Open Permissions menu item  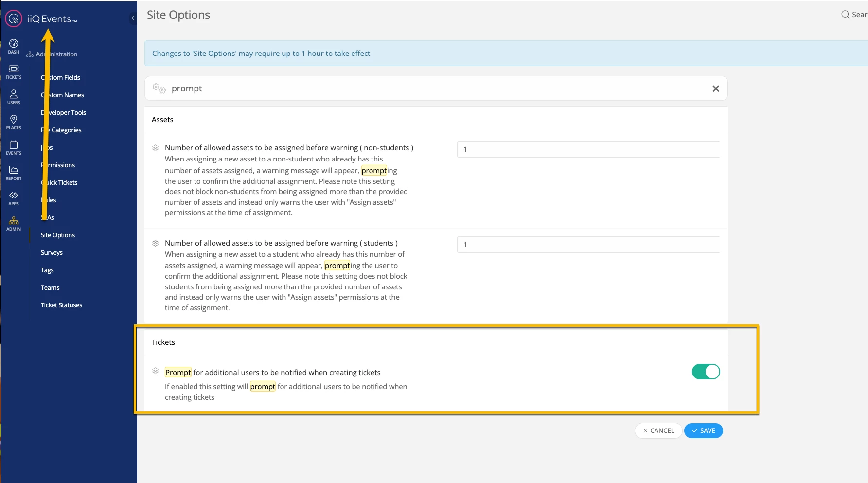coord(58,165)
